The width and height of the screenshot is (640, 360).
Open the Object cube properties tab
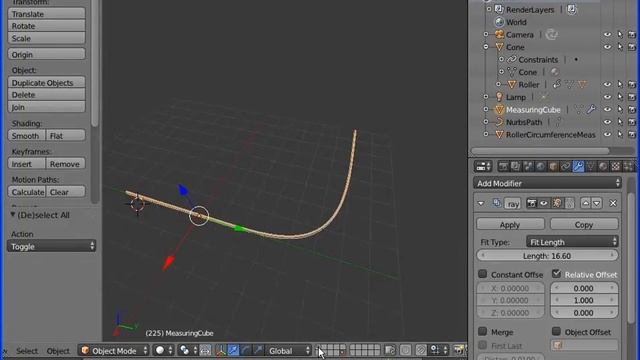(x=553, y=167)
